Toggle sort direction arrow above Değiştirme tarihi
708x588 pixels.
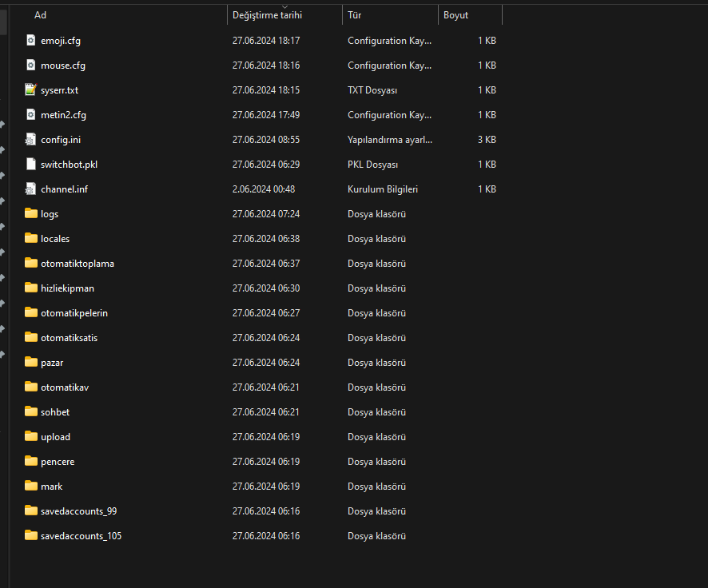[x=285, y=6]
